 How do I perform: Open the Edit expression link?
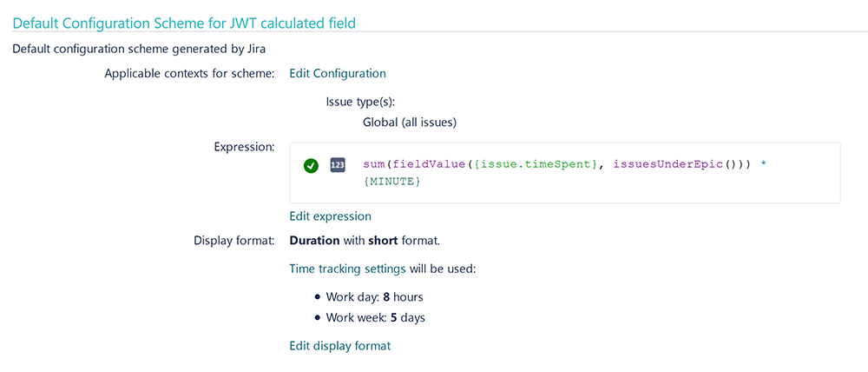tap(331, 216)
